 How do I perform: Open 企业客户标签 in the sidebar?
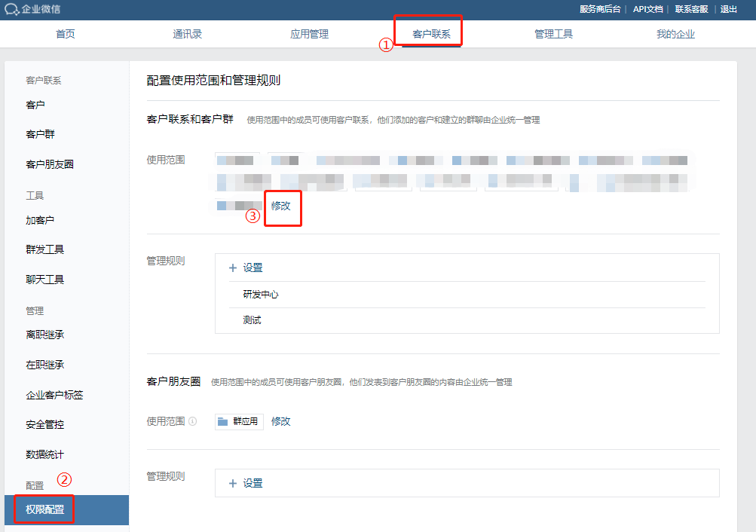(54, 395)
